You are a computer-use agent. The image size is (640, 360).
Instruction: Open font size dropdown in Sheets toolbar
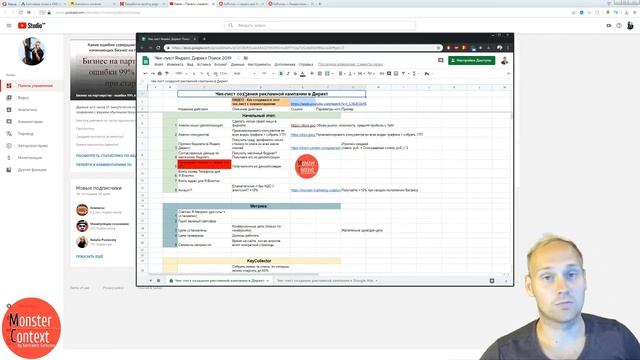click(267, 73)
